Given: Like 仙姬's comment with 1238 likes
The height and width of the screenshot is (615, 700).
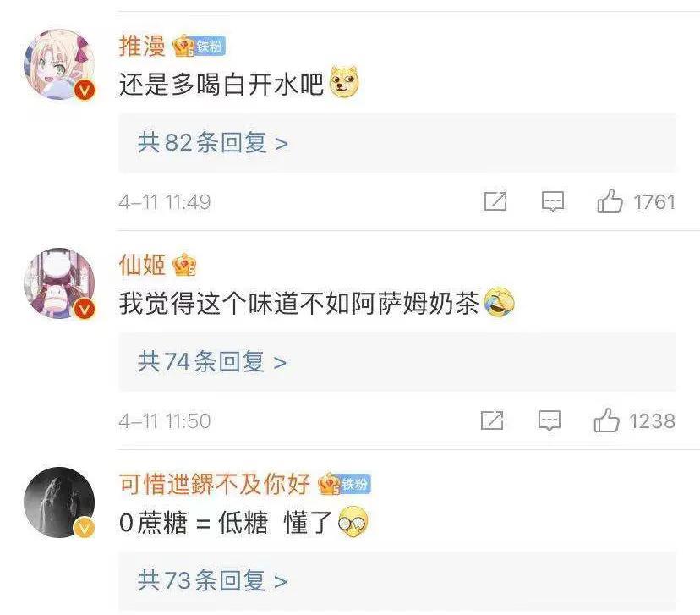Looking at the screenshot, I should [x=606, y=420].
